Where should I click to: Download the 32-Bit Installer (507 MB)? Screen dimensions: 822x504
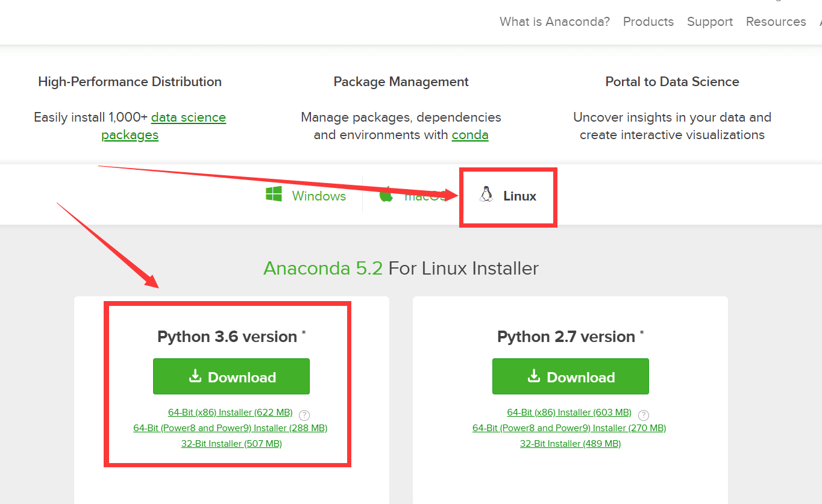[x=231, y=443]
